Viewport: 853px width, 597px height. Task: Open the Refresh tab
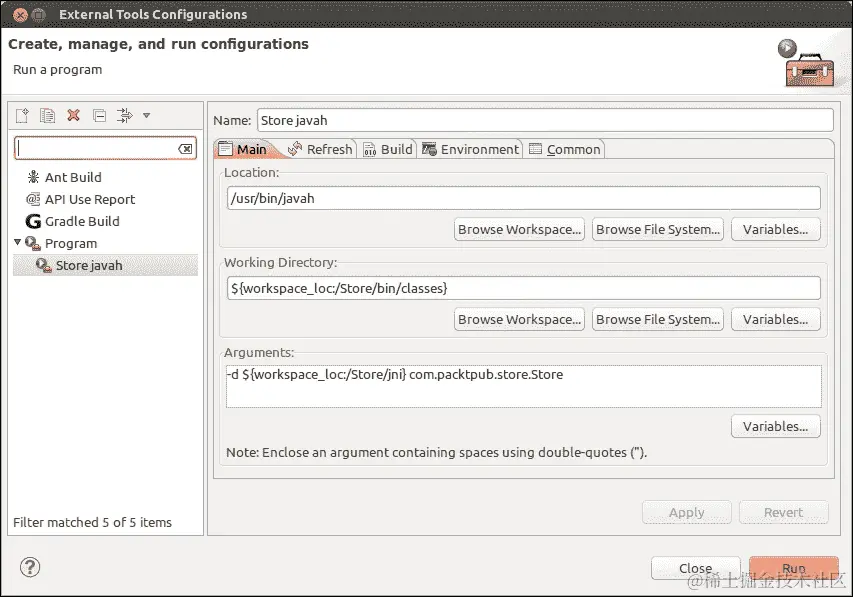click(321, 149)
